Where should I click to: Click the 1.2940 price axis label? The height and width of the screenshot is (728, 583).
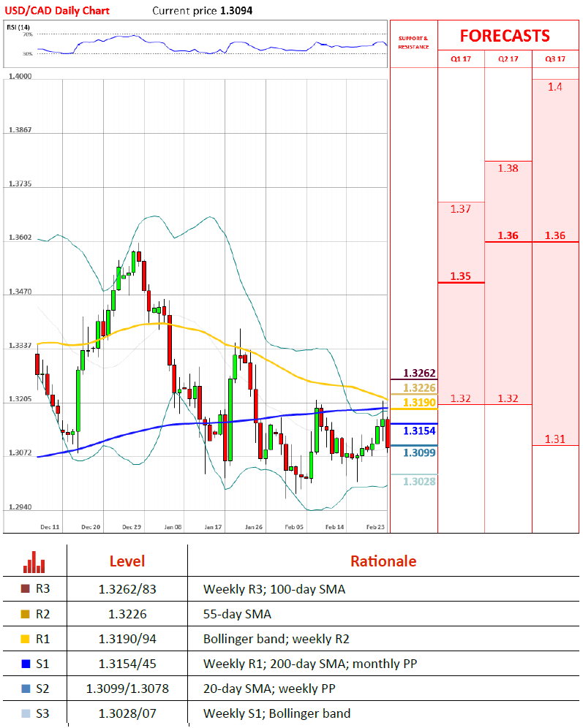click(x=20, y=507)
